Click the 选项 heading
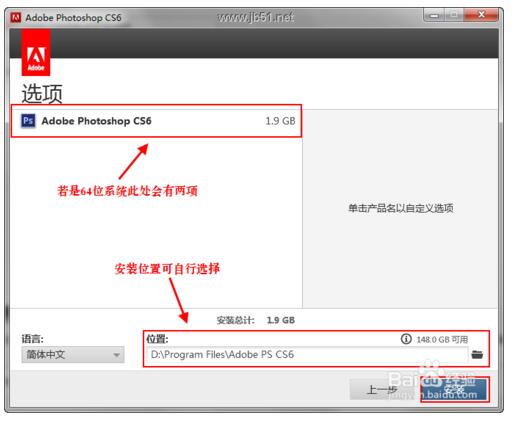 click(x=42, y=94)
